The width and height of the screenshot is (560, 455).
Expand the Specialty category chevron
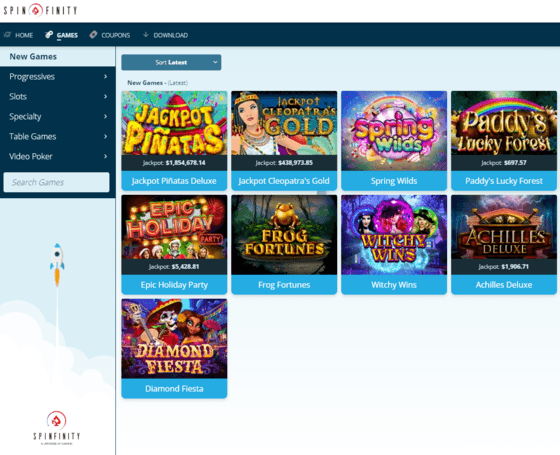(105, 116)
